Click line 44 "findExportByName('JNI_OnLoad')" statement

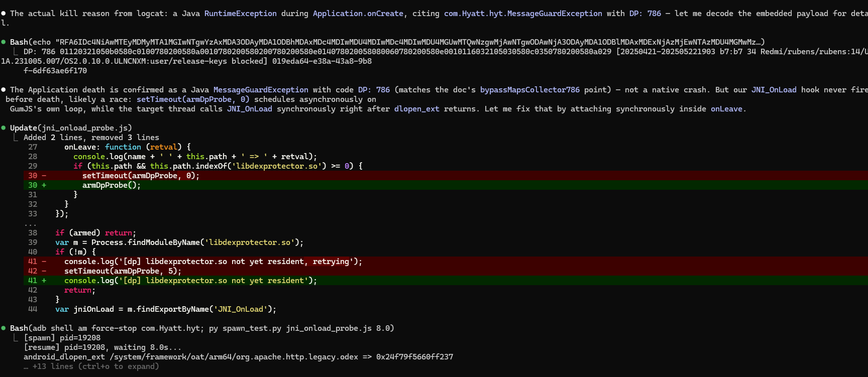[x=166, y=309]
